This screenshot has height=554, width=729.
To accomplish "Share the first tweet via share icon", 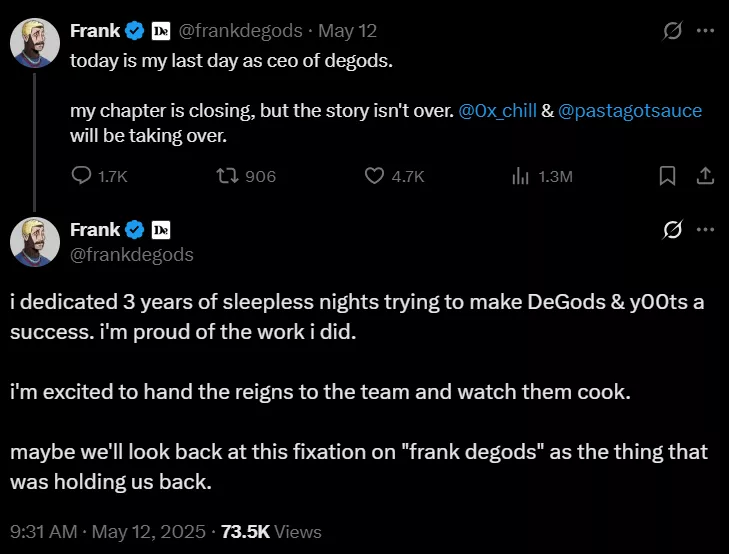I will 705,176.
